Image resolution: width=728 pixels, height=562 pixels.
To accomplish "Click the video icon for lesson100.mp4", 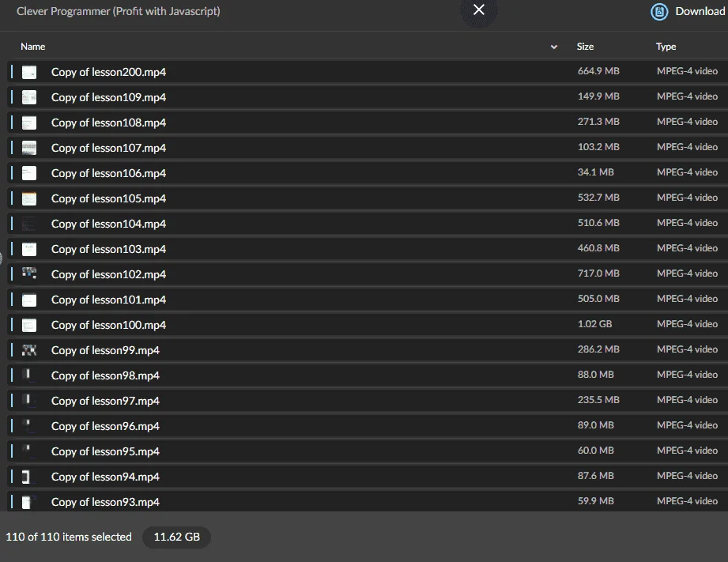I will coord(29,325).
